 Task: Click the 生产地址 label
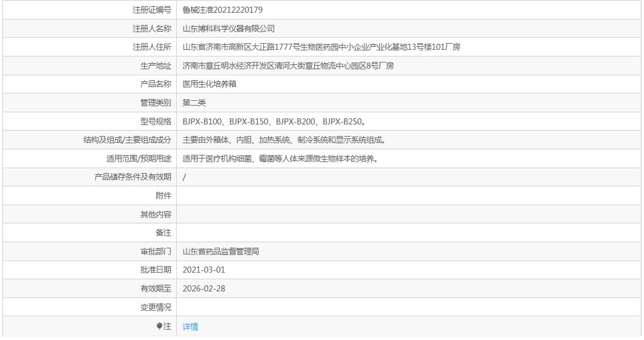point(156,66)
